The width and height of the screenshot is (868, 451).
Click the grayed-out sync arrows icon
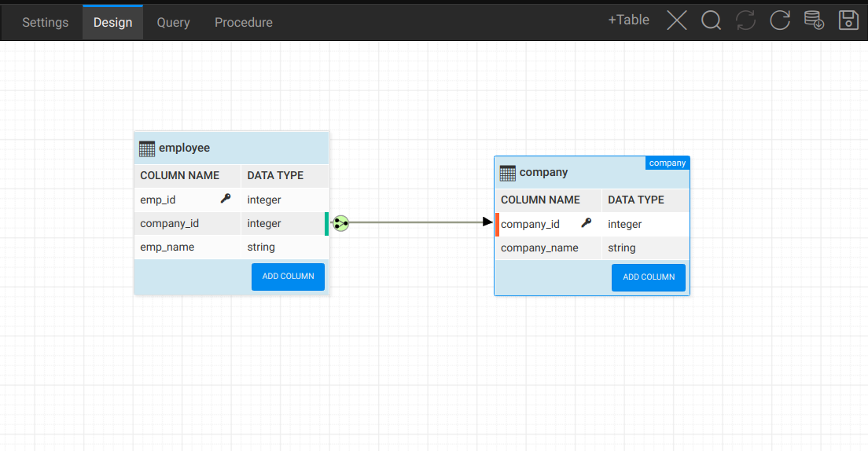click(745, 20)
